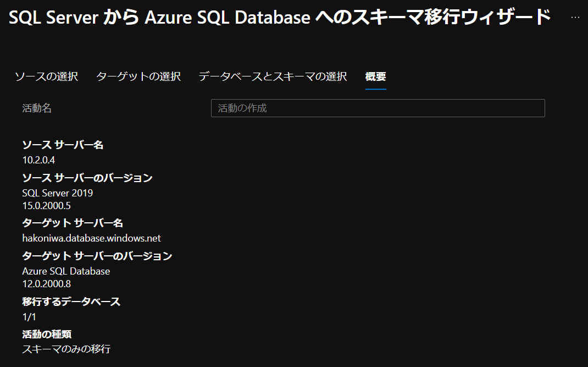Open the more actions ellipsis menu
The image size is (588, 367).
[575, 17]
